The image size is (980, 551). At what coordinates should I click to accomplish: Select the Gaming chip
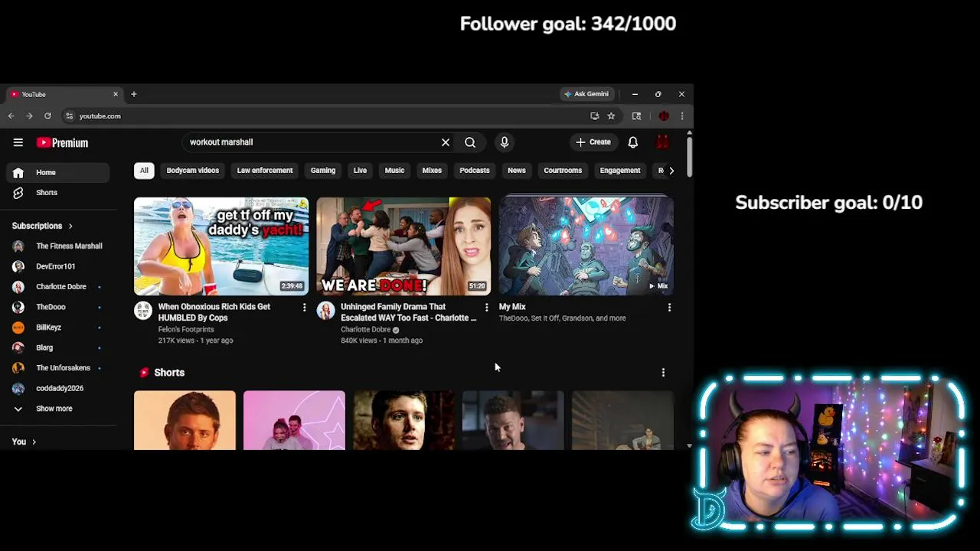(323, 171)
